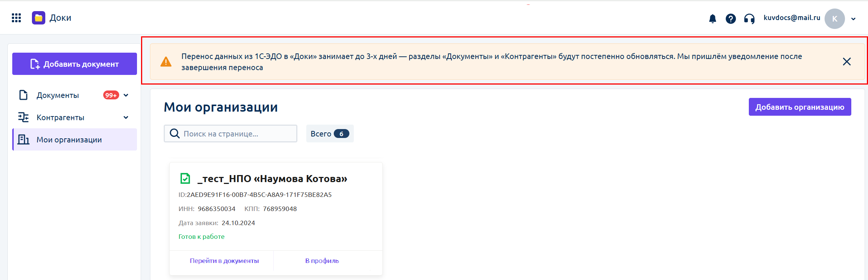This screenshot has width=868, height=280.
Task: Select Мои организации in the sidebar
Action: (74, 139)
